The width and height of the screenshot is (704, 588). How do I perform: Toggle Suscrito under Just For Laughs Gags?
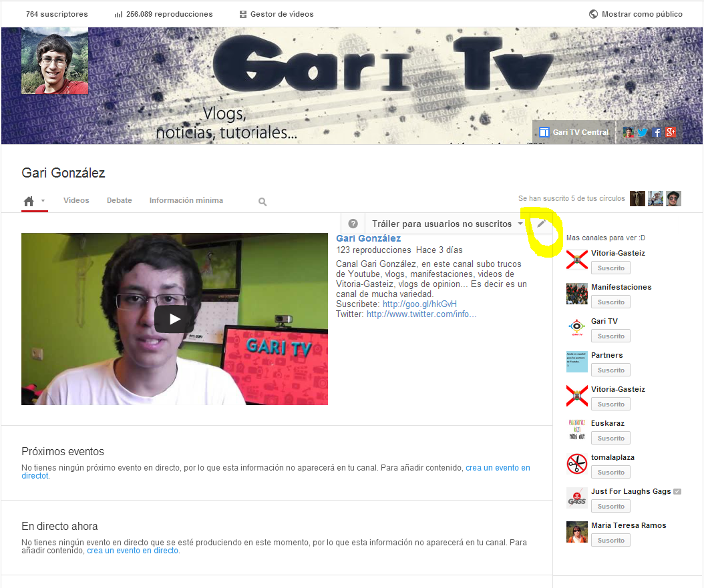click(x=611, y=507)
